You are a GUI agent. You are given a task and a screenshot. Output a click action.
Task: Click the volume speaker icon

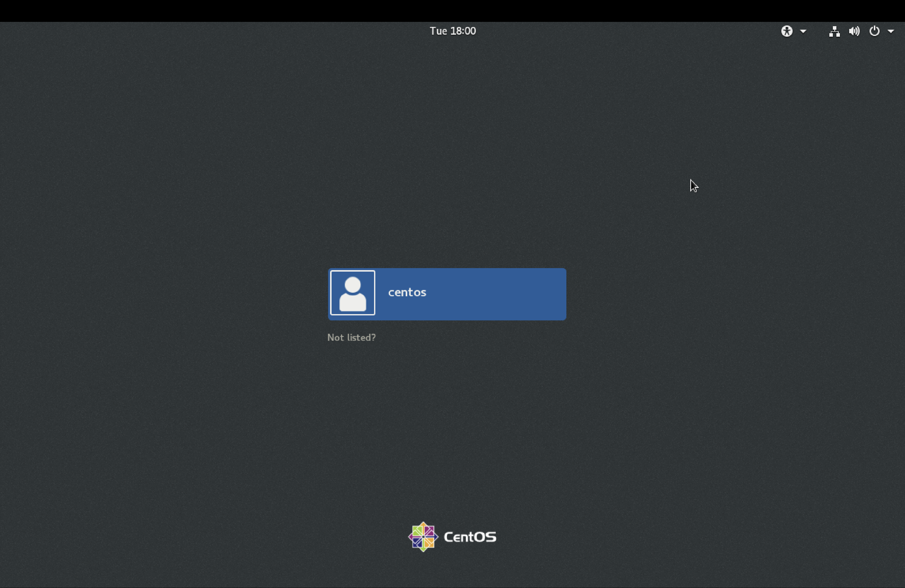click(x=854, y=31)
